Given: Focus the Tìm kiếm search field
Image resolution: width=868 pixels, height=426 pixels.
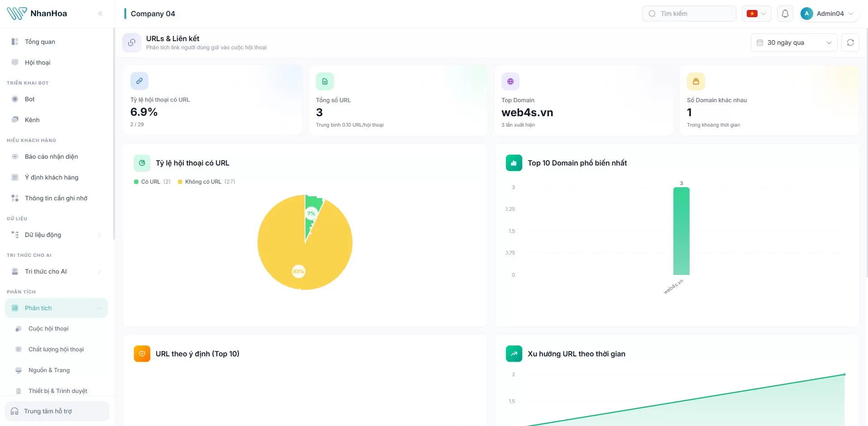Looking at the screenshot, I should (x=689, y=14).
